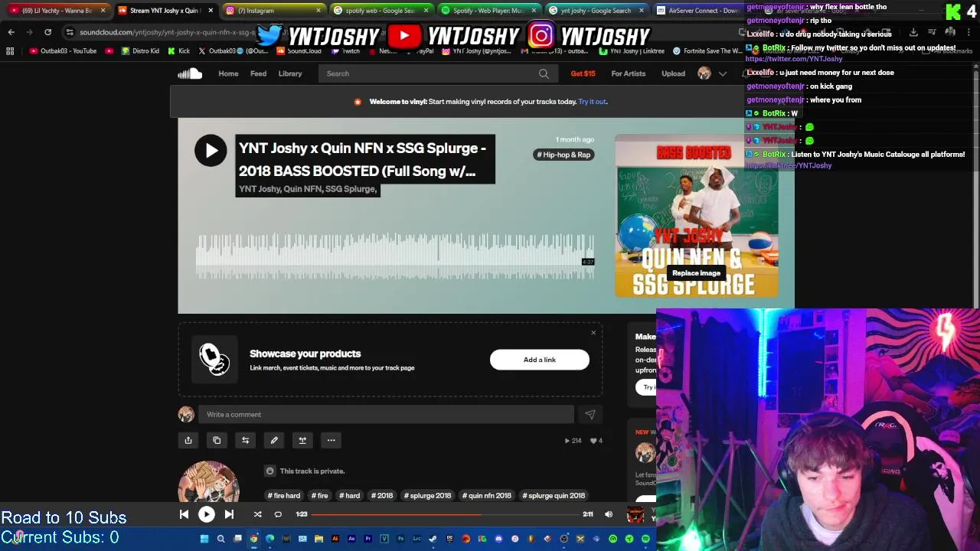Click the volume speaker icon
The height and width of the screenshot is (551, 980).
tap(609, 514)
